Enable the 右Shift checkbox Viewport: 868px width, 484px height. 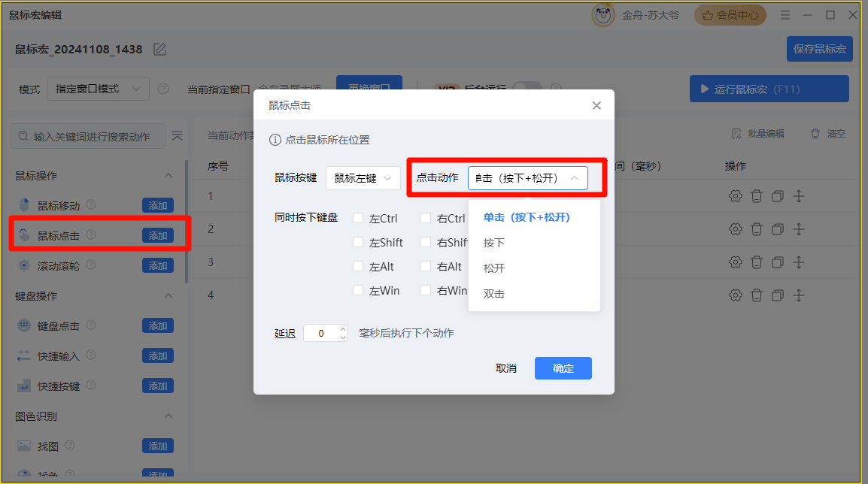point(424,242)
